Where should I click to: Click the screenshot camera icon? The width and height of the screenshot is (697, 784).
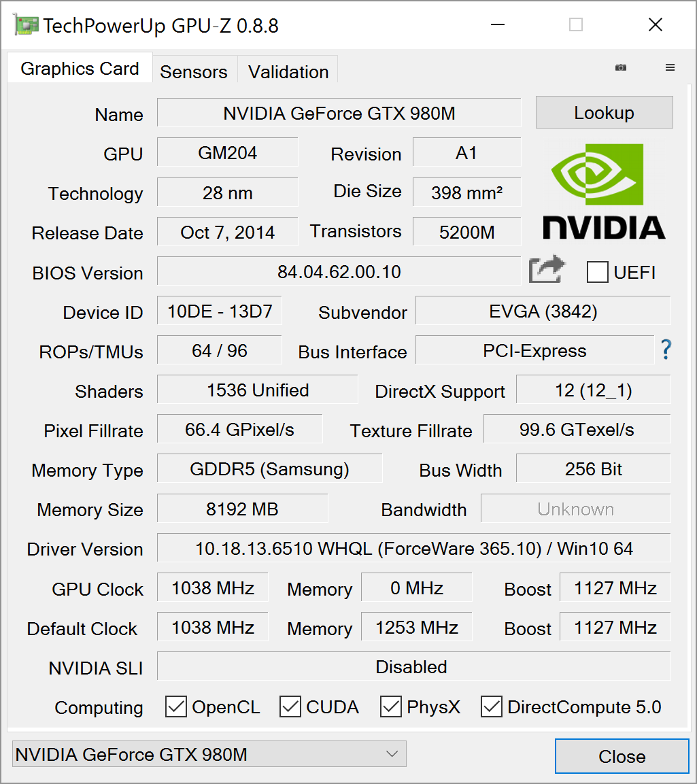tap(620, 67)
